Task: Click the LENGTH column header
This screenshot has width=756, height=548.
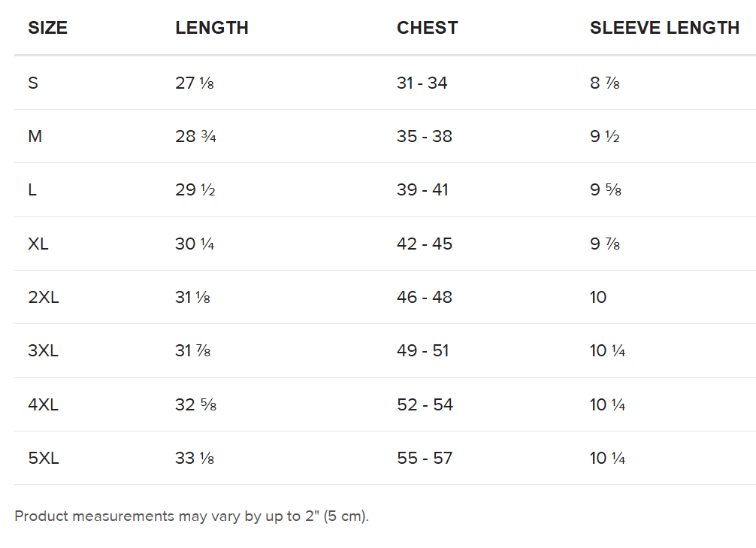Action: point(212,28)
